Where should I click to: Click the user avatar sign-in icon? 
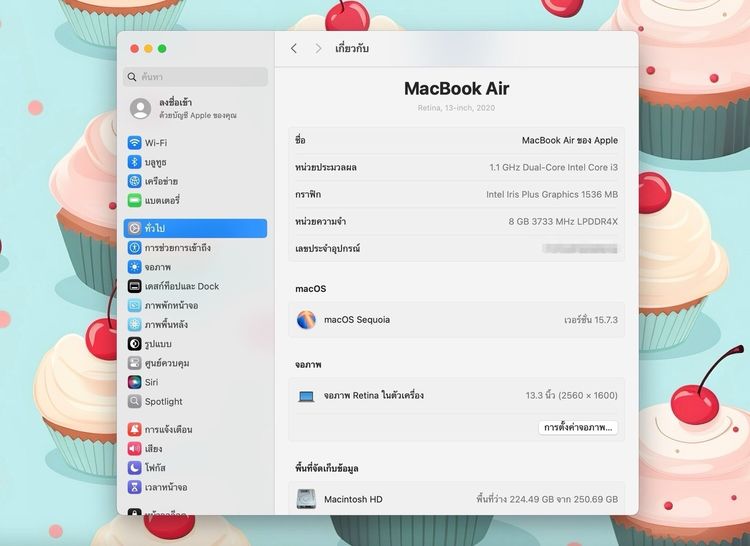[x=141, y=109]
